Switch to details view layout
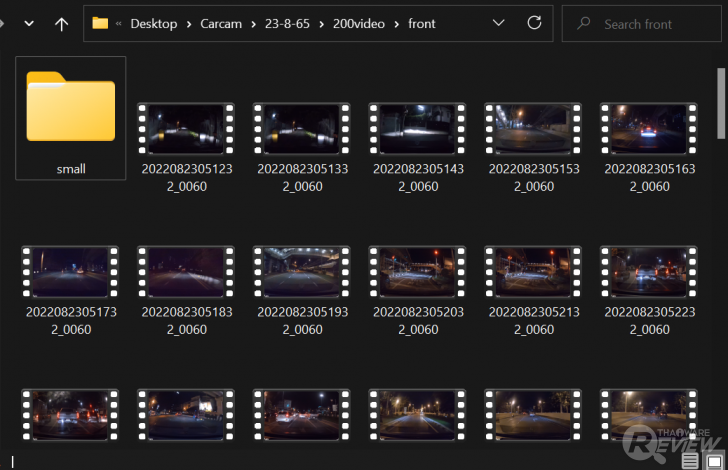Screen dimensions: 728x470 (690, 461)
